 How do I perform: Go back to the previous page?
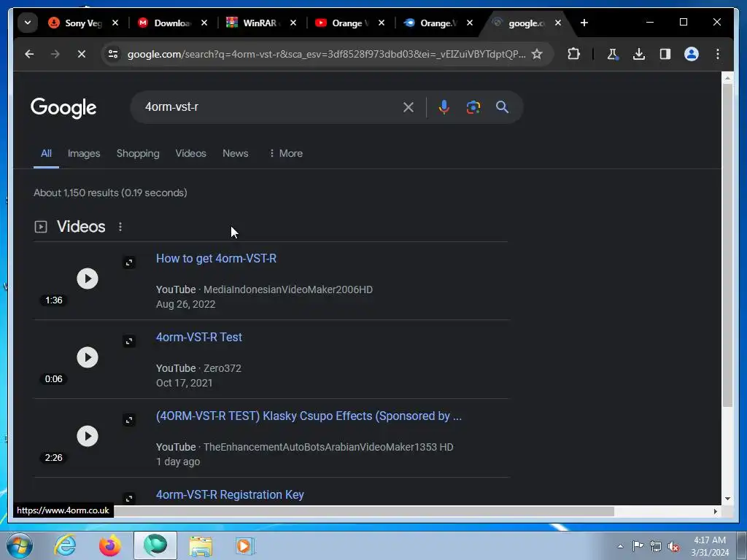29,54
